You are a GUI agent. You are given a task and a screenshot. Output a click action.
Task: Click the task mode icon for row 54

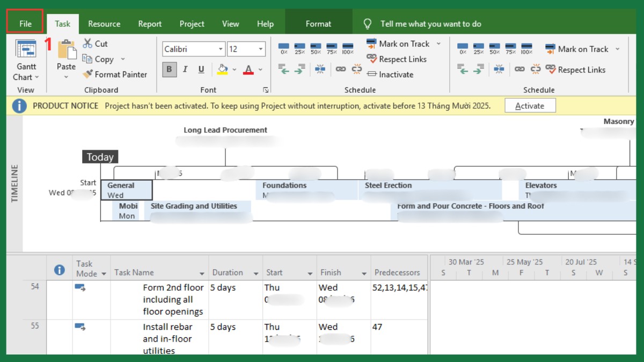tap(80, 289)
